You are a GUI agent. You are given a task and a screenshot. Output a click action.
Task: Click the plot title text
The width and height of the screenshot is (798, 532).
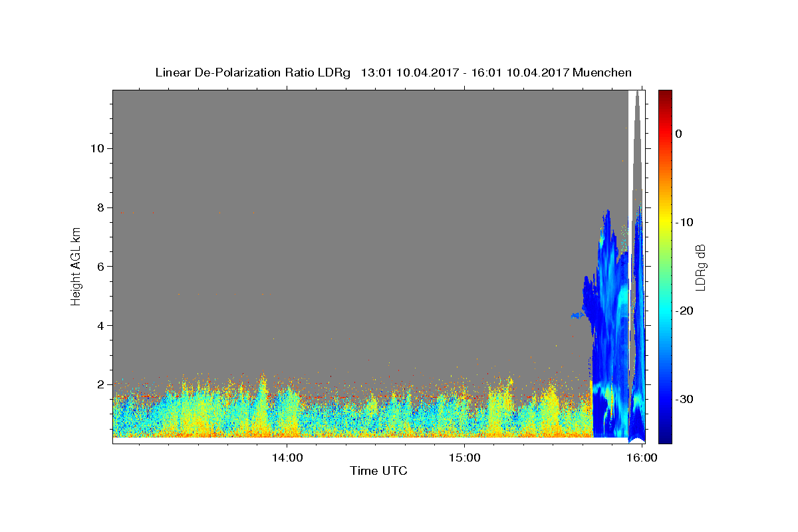(393, 72)
